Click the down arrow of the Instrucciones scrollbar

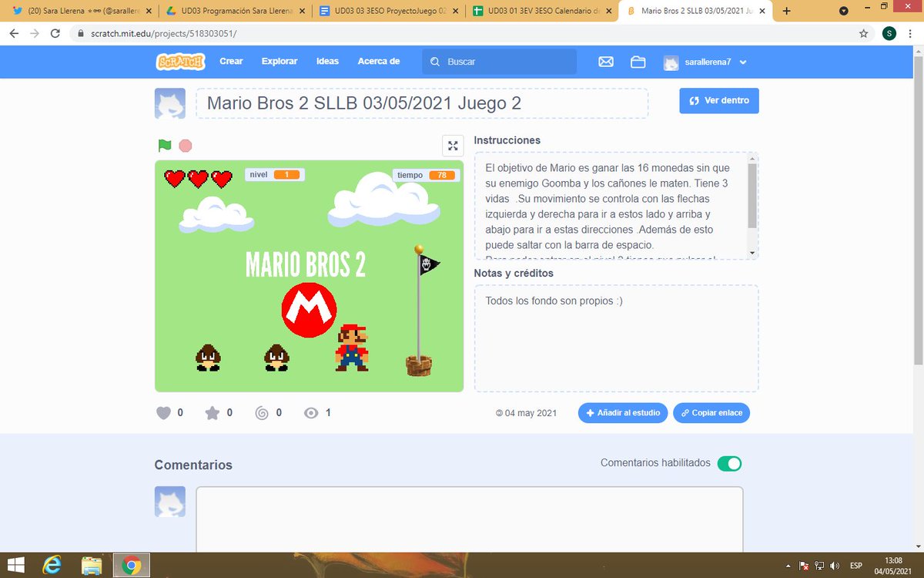pyautogui.click(x=752, y=253)
